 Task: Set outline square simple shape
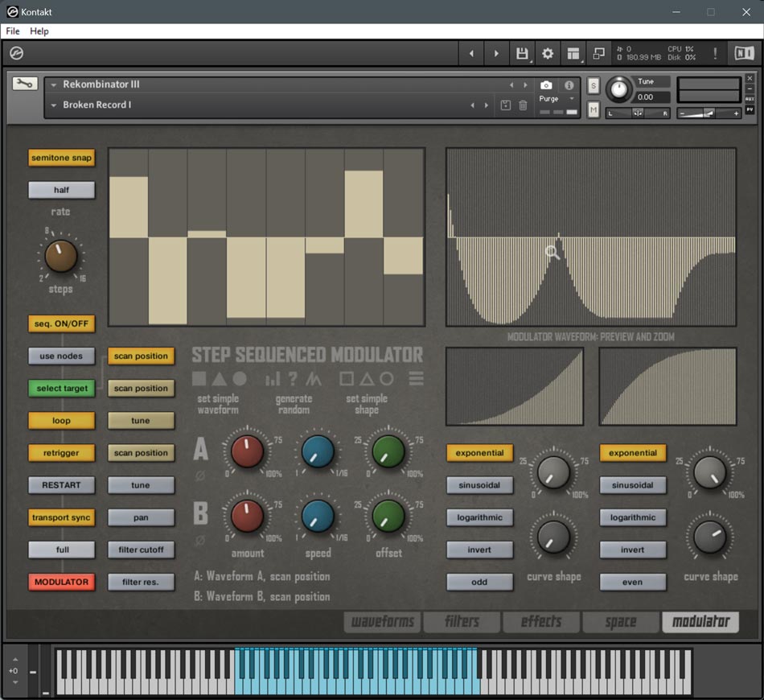[347, 378]
